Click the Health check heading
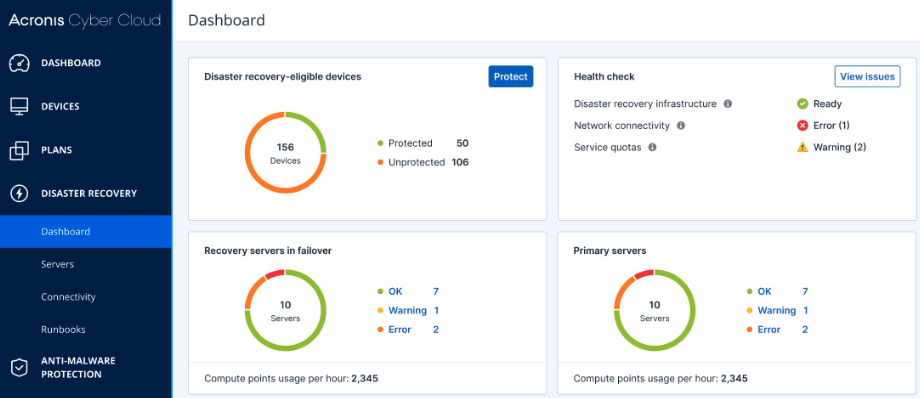 click(x=604, y=76)
